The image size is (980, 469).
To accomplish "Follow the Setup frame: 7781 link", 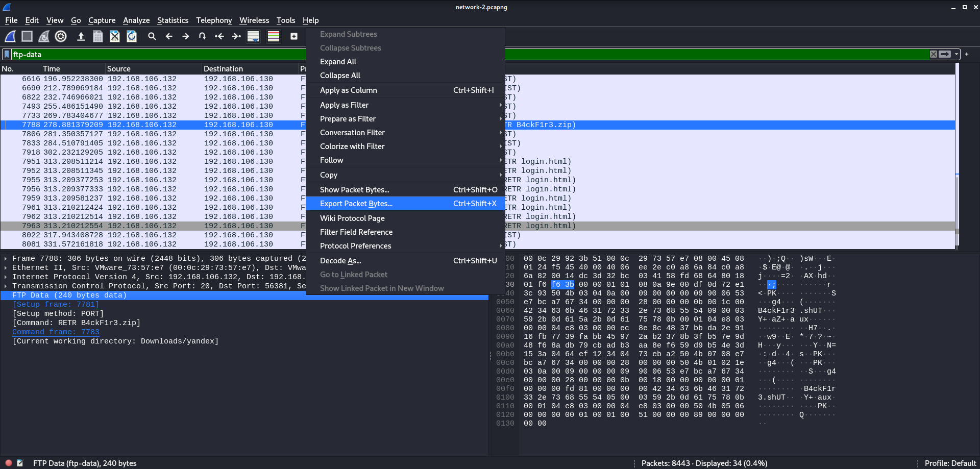I will (56, 304).
